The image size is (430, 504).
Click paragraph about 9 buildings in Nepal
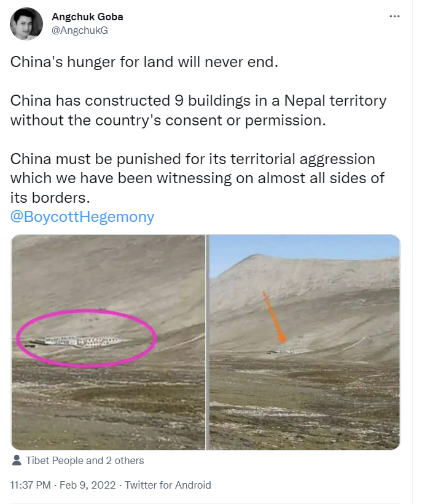pyautogui.click(x=198, y=110)
